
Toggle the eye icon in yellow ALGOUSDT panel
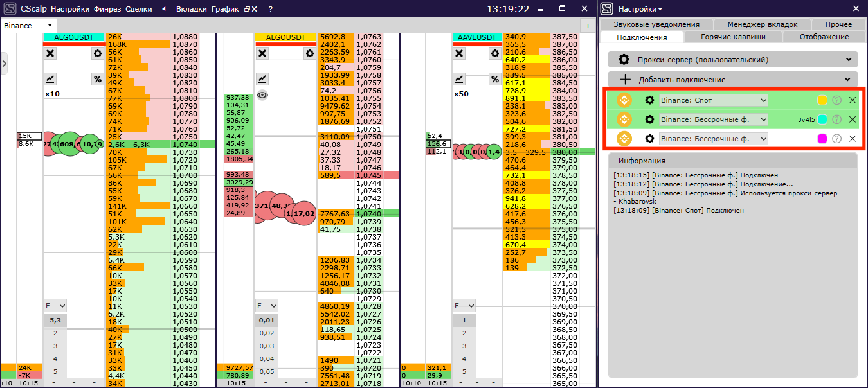tap(262, 94)
